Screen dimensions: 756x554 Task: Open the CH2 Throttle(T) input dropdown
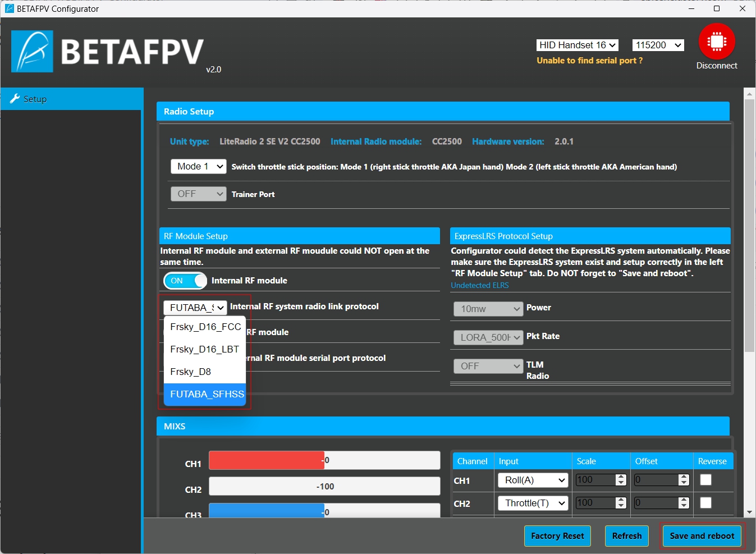(x=533, y=503)
